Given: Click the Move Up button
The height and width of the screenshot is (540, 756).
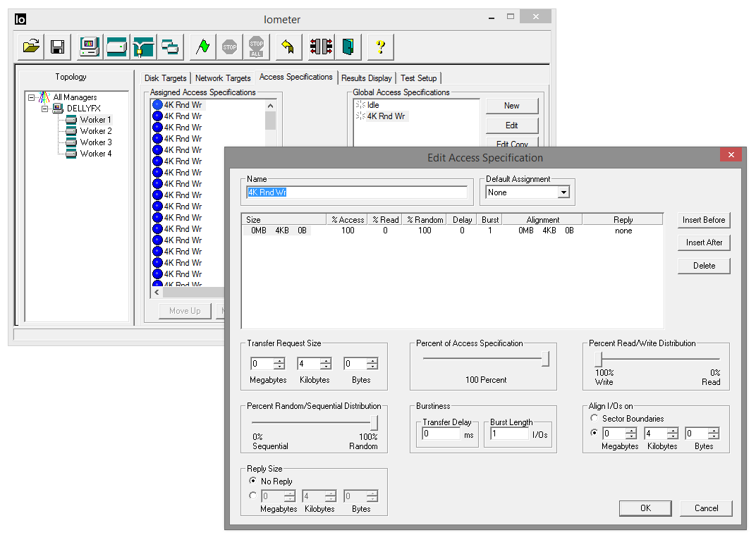Looking at the screenshot, I should [x=185, y=311].
